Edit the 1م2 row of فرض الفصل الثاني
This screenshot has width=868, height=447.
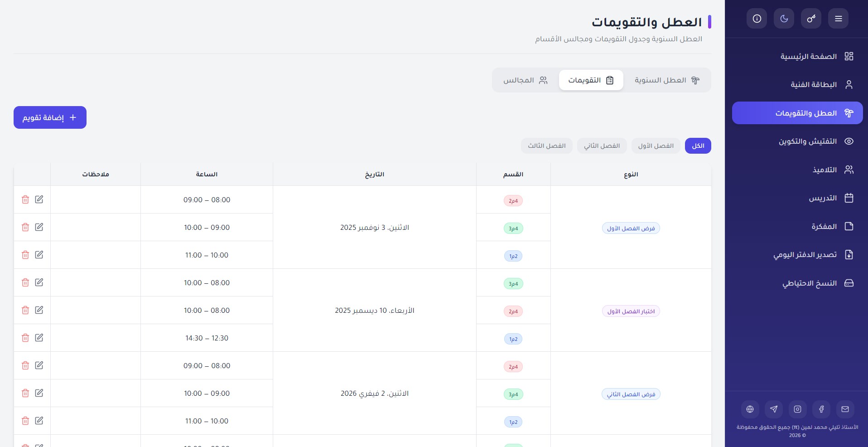[39, 420]
